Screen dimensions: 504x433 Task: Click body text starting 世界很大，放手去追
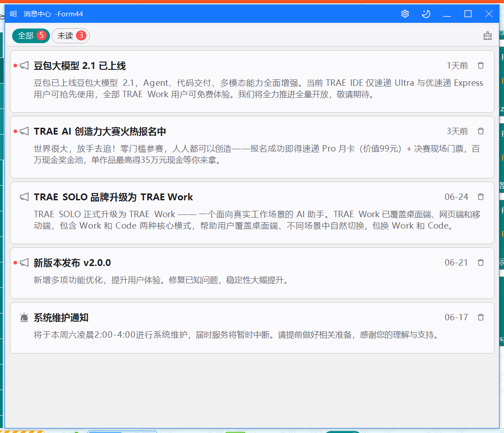pyautogui.click(x=257, y=154)
